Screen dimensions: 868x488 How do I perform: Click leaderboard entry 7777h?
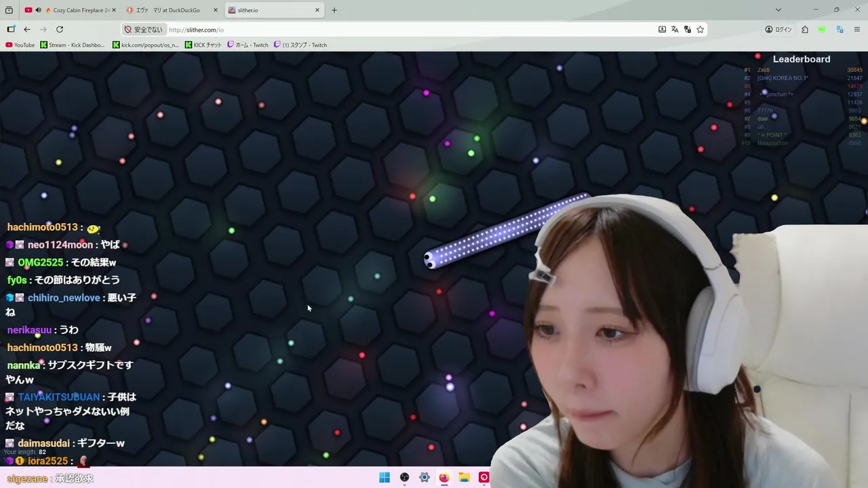[765, 110]
